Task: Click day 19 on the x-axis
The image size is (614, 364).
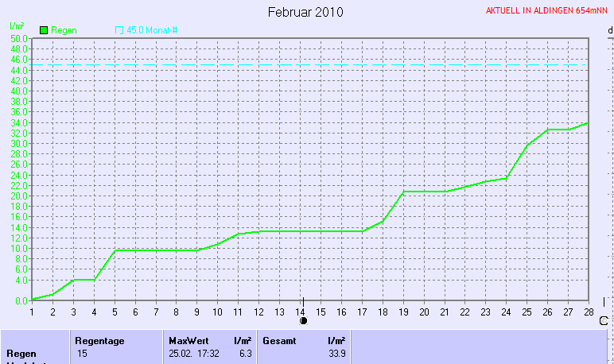Action: [x=403, y=312]
